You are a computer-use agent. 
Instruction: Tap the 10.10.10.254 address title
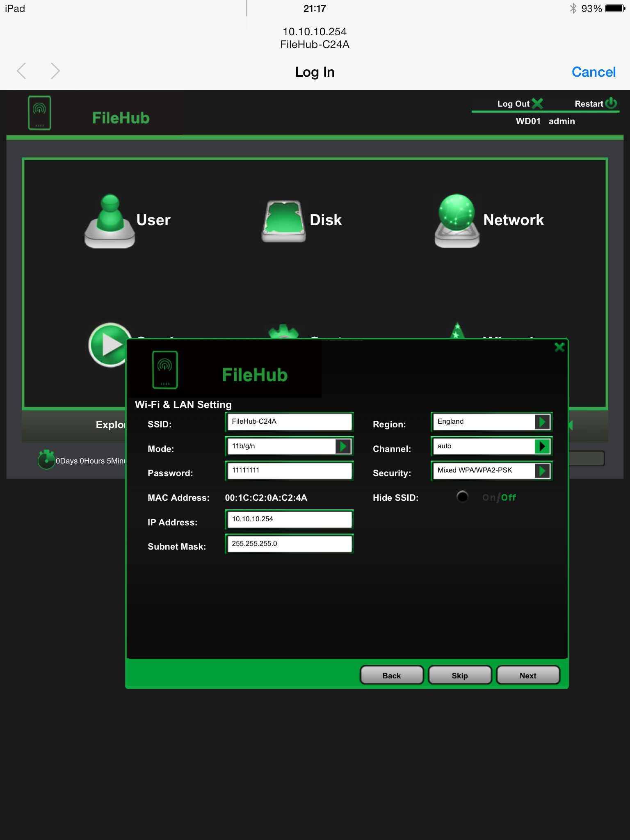pos(315,32)
